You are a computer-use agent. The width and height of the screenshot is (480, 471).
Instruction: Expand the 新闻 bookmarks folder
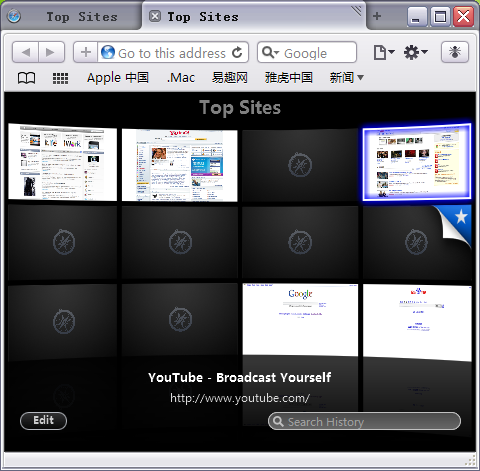coord(346,78)
